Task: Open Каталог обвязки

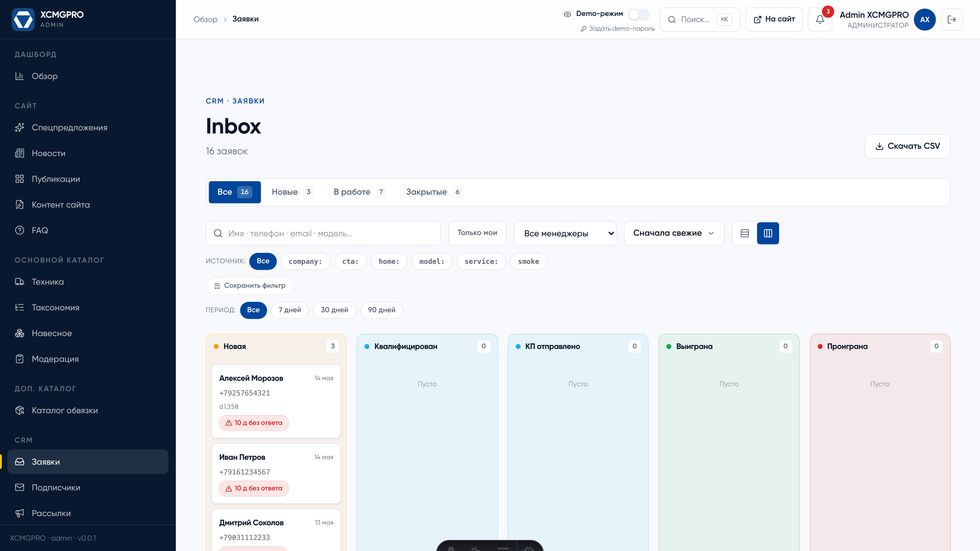Action: pyautogui.click(x=88, y=410)
